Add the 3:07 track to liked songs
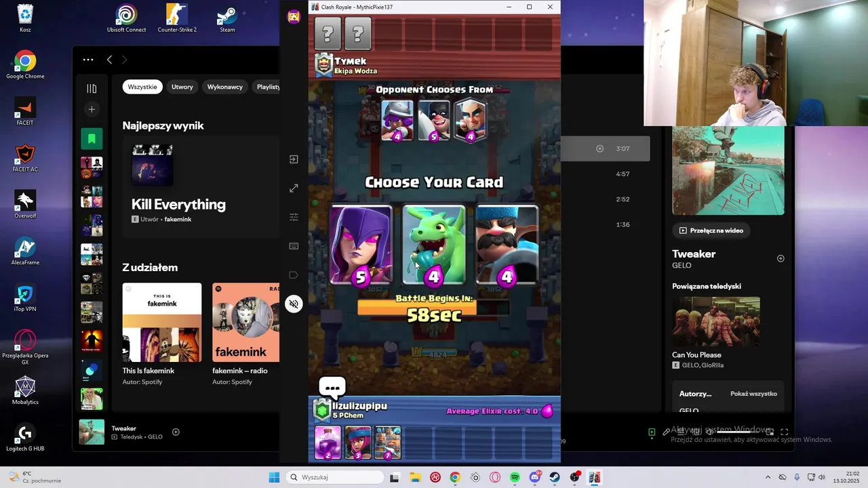The width and height of the screenshot is (868, 488). coord(599,148)
